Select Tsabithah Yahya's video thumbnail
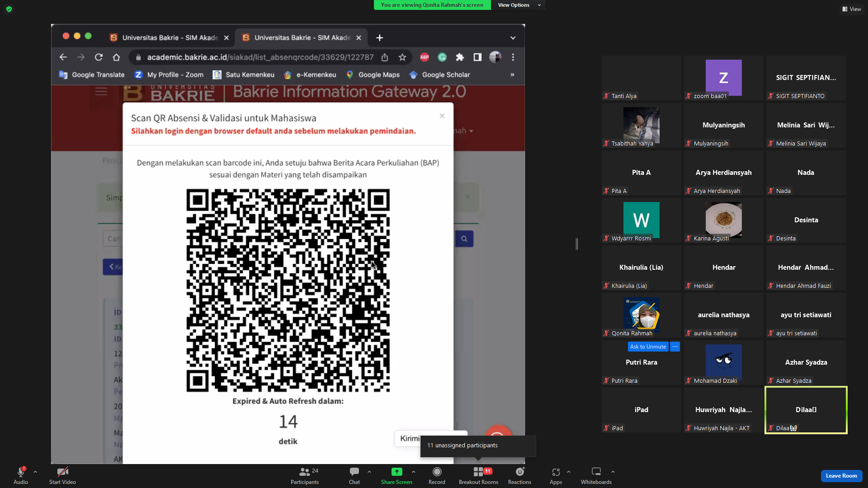 (x=642, y=125)
